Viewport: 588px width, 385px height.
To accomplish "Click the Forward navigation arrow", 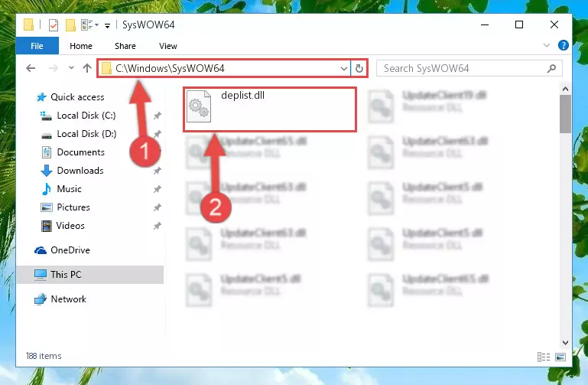I will 54,68.
